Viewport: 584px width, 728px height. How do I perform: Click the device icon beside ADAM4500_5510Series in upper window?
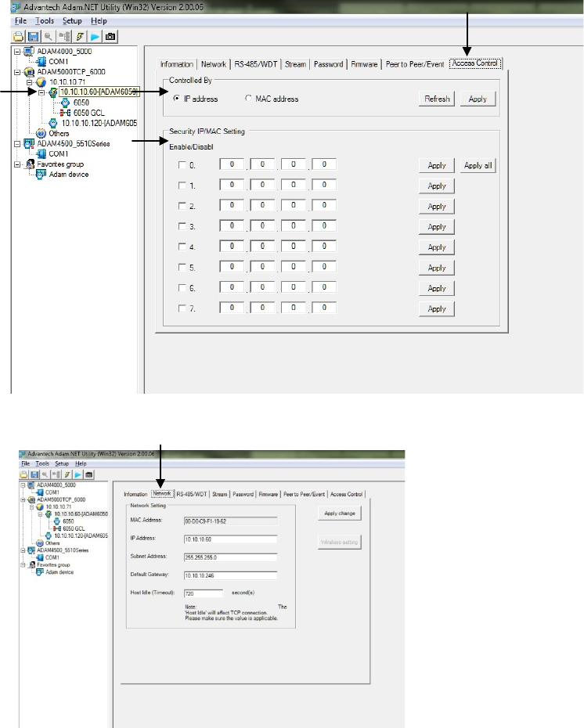coord(29,144)
